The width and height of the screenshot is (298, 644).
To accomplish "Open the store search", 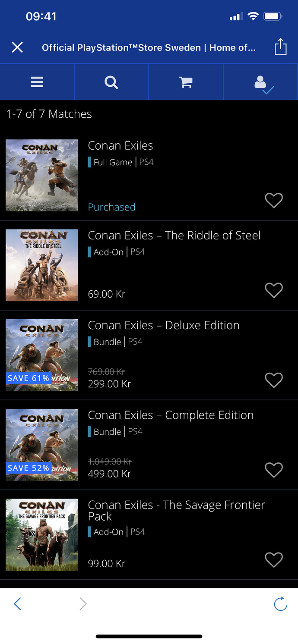I will [111, 82].
